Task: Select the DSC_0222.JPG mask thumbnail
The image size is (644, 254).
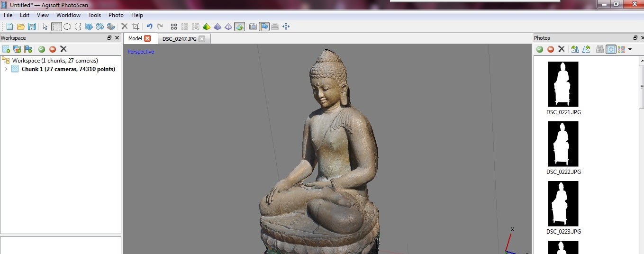Action: [563, 144]
